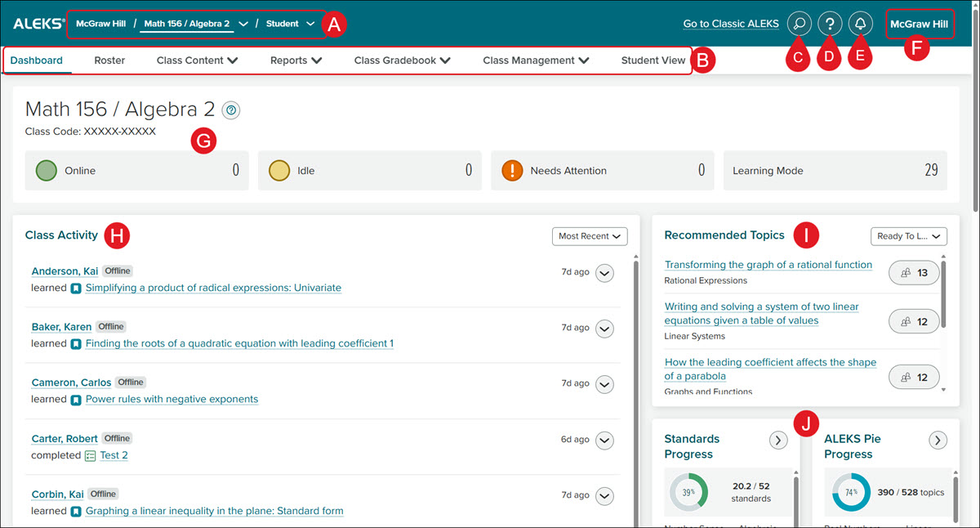This screenshot has width=980, height=528.
Task: Open the McGraw Hill account menu
Action: pyautogui.click(x=920, y=24)
